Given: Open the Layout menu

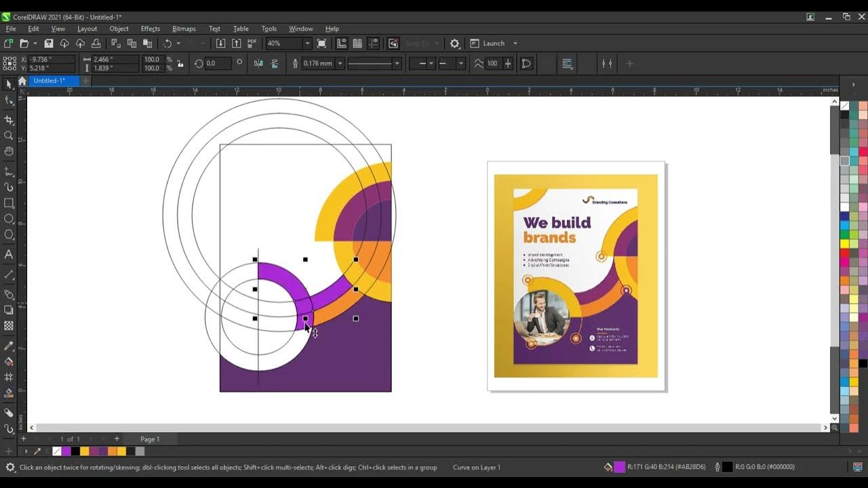Looking at the screenshot, I should 87,28.
